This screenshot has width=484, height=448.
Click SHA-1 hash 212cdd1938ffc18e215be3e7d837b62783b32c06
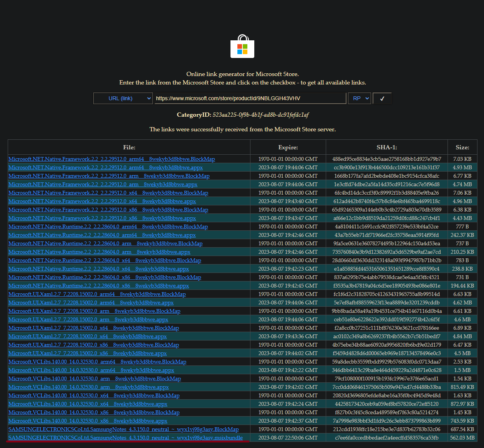(x=387, y=429)
